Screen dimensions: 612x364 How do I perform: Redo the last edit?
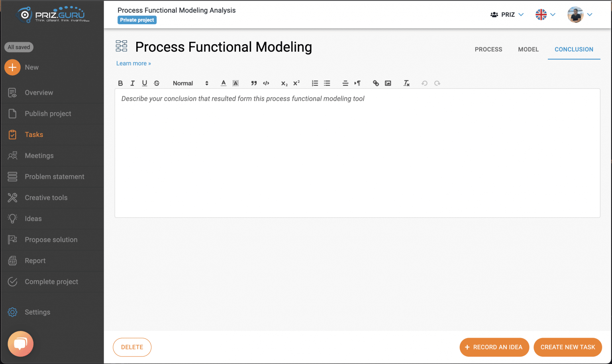click(x=437, y=83)
